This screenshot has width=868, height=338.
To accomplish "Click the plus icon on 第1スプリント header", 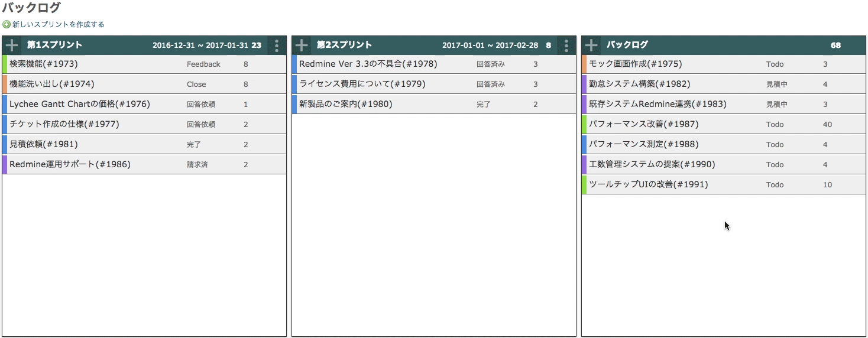I will [x=12, y=45].
